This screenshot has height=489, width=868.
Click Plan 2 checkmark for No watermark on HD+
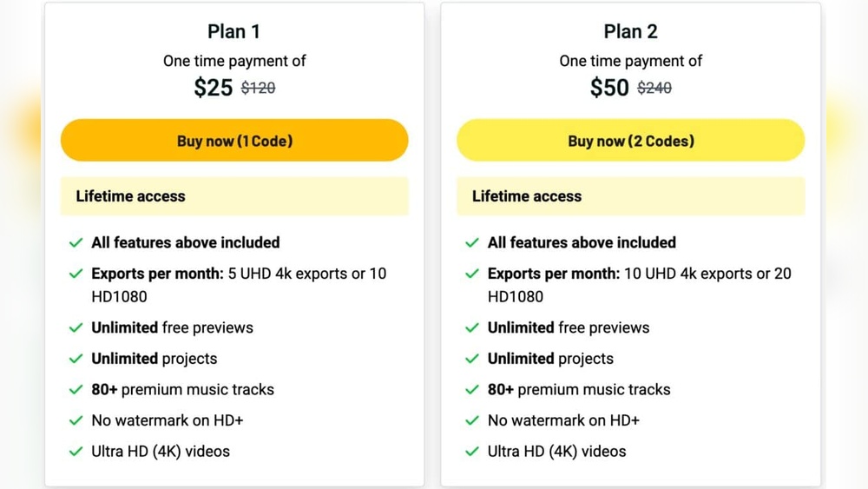472,421
